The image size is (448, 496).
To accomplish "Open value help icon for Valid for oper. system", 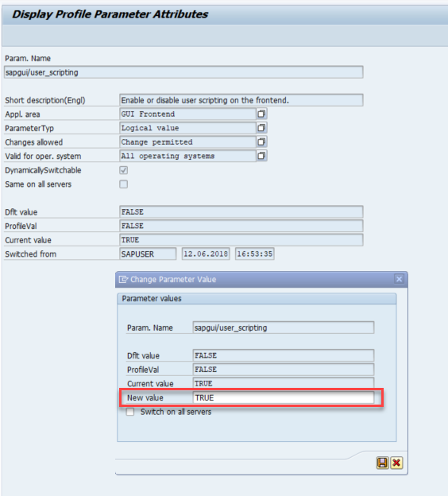I will [x=261, y=156].
